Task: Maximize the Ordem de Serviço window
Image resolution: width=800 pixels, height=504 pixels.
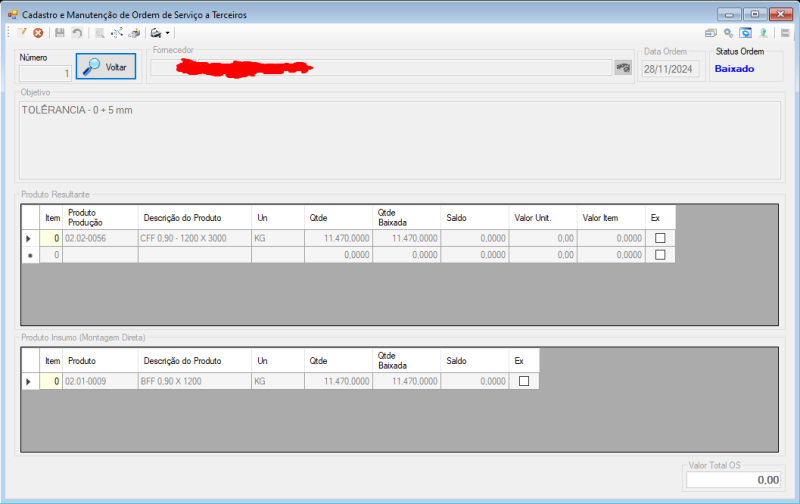Action: tap(755, 14)
